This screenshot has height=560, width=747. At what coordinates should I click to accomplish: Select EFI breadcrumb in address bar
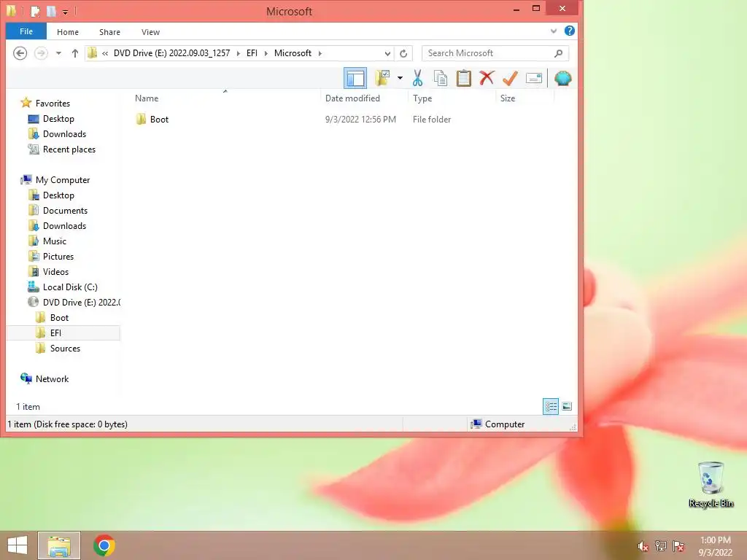252,52
